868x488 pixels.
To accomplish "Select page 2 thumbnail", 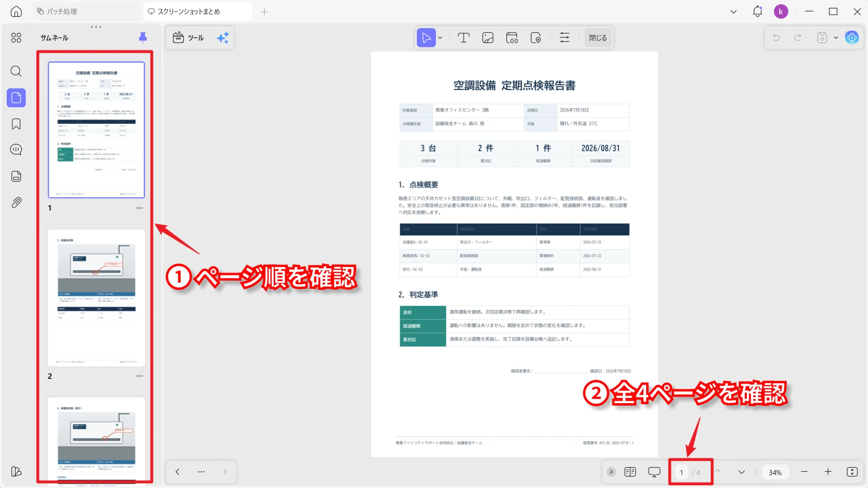I will tap(96, 298).
